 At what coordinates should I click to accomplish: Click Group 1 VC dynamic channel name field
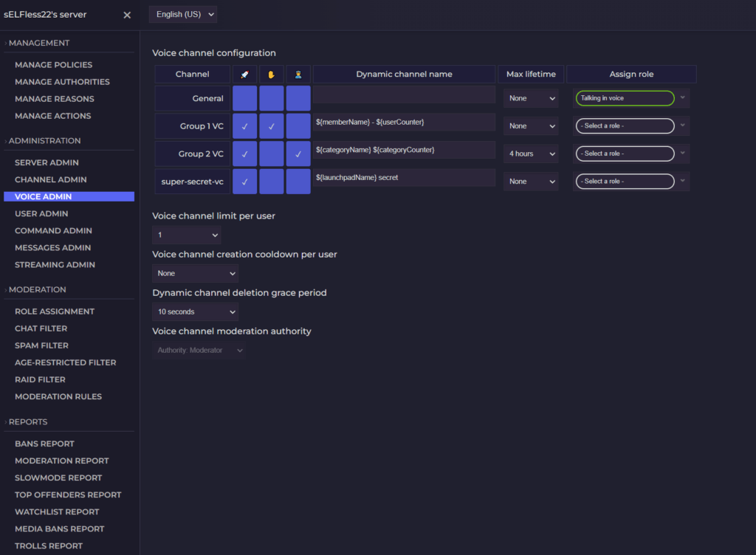404,122
